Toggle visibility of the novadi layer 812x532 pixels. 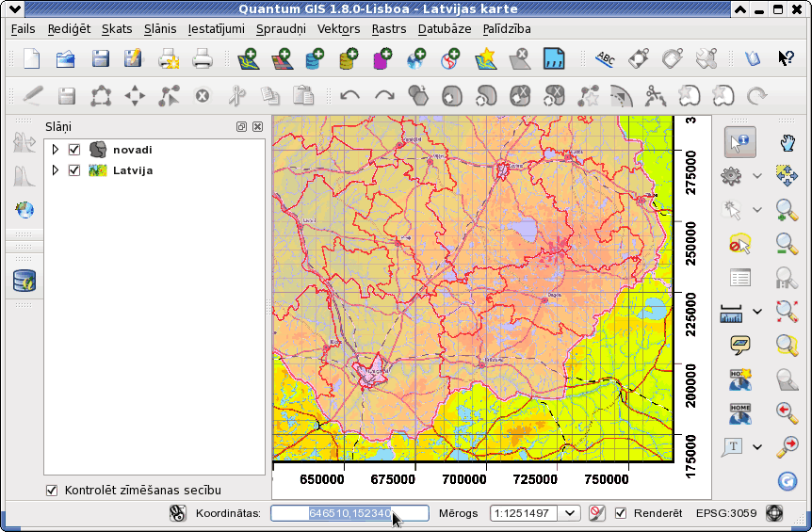(74, 150)
